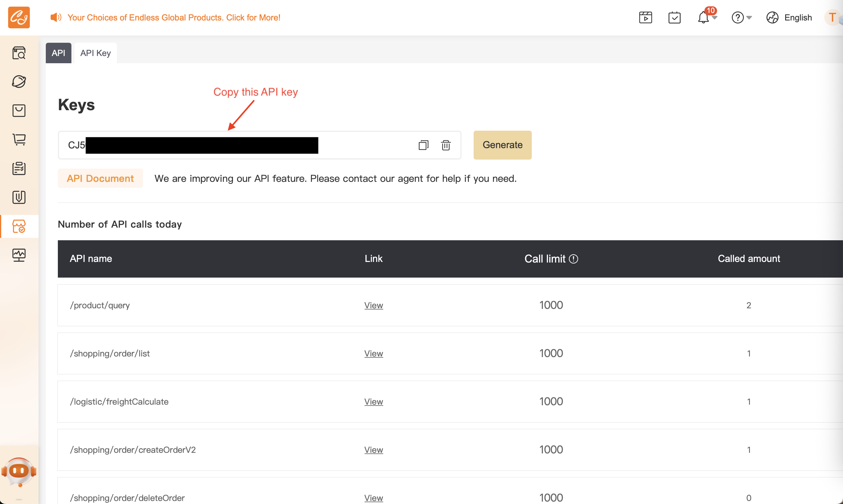
Task: Switch to the API Key tab
Action: point(95,53)
